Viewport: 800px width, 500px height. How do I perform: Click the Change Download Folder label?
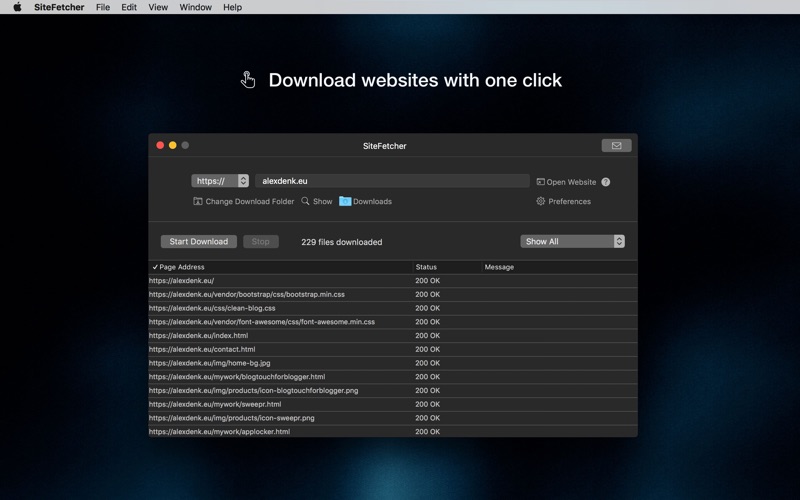click(x=249, y=202)
